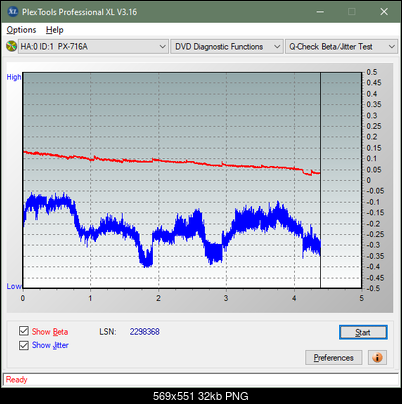Click the red Show Beta label
The image size is (402, 404).
(50, 332)
